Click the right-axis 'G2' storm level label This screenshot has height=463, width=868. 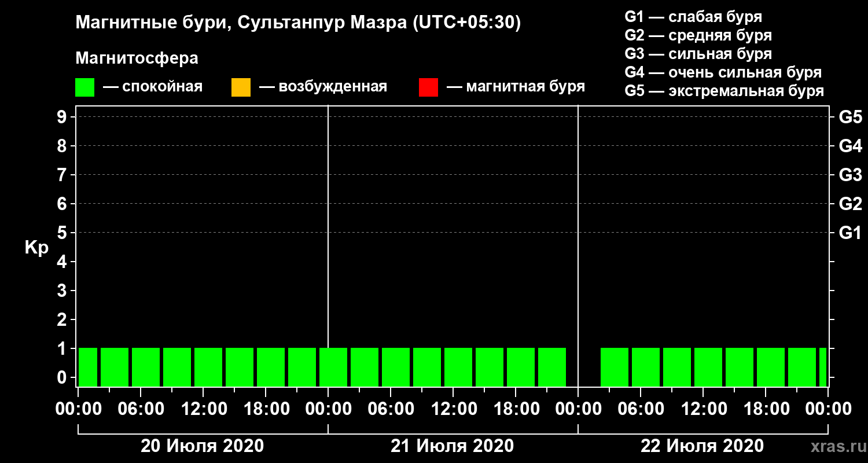(850, 204)
